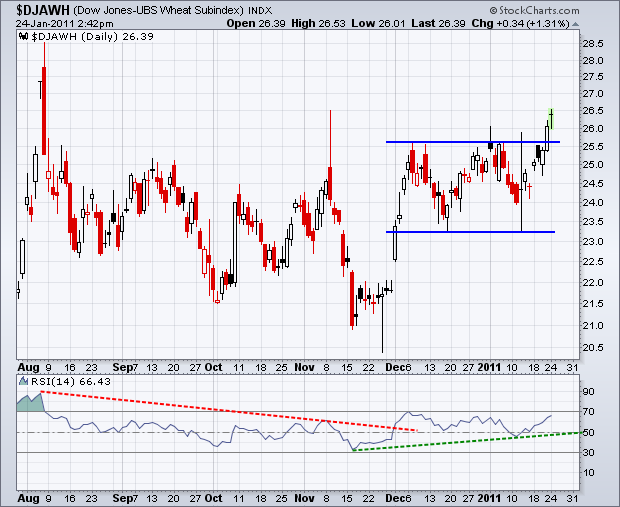Click the 28.0 price axis label

click(x=593, y=61)
